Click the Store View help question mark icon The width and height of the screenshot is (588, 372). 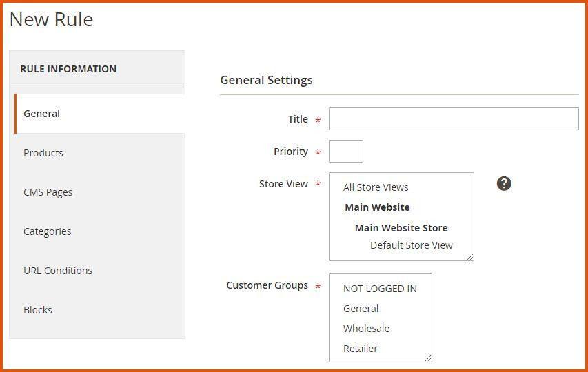click(504, 183)
